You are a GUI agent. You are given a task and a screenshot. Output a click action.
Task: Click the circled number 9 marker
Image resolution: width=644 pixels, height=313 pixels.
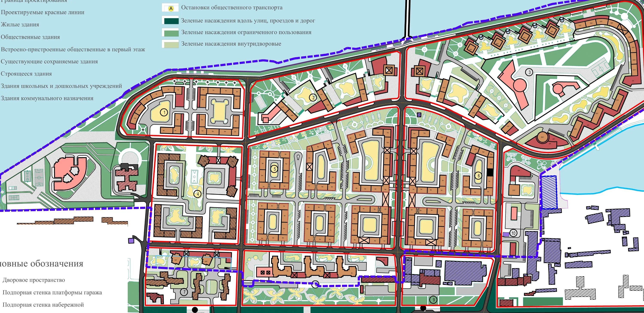(434, 299)
